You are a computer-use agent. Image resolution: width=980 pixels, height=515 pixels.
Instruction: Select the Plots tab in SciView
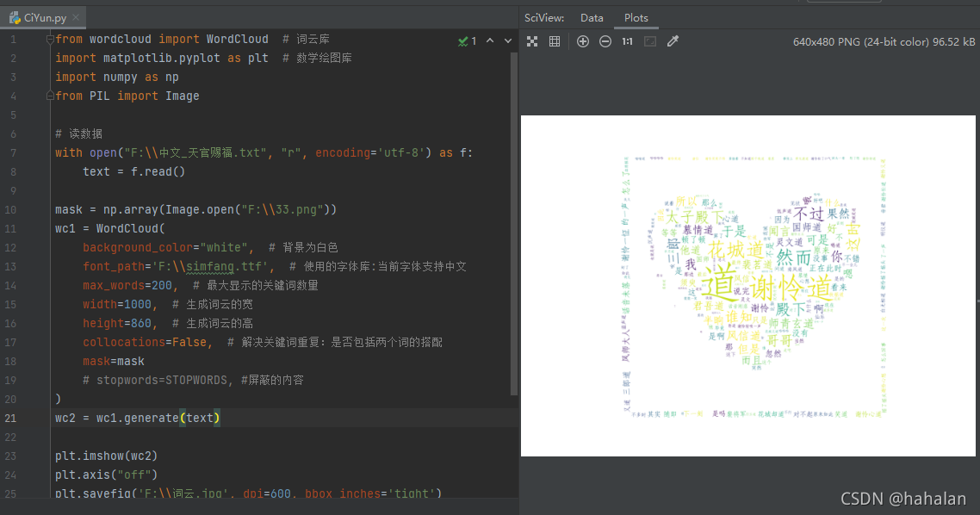[x=636, y=17]
